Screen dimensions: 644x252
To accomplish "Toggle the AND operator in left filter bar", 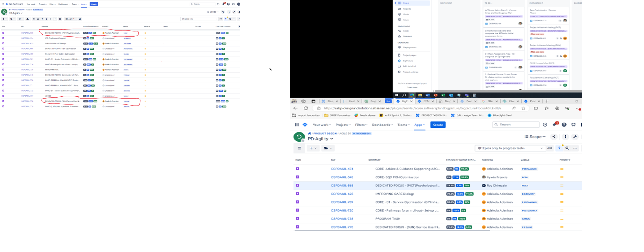I will (x=220, y=19).
